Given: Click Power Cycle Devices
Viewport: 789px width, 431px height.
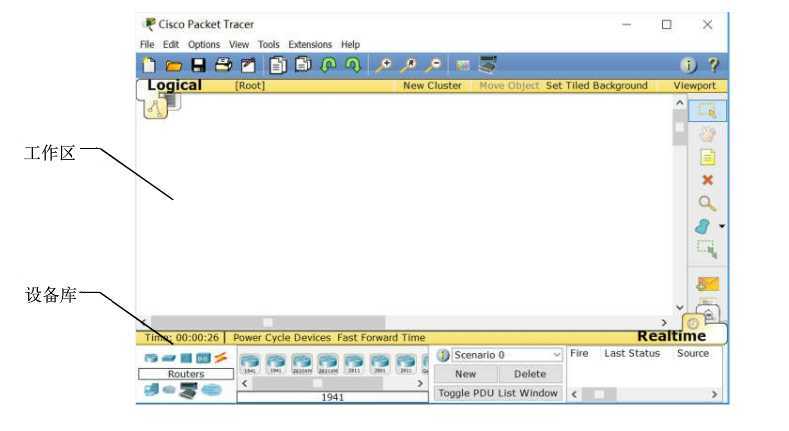Looking at the screenshot, I should [282, 337].
